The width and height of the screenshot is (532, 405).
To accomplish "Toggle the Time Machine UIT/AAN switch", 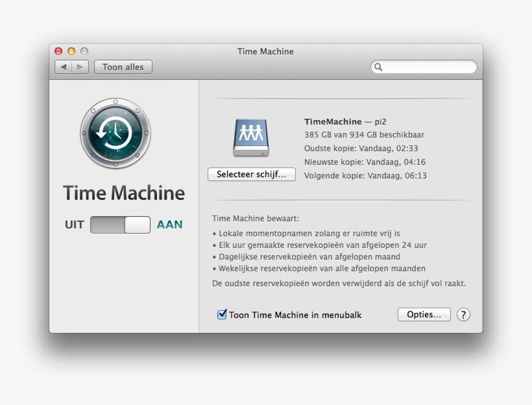I will (120, 225).
